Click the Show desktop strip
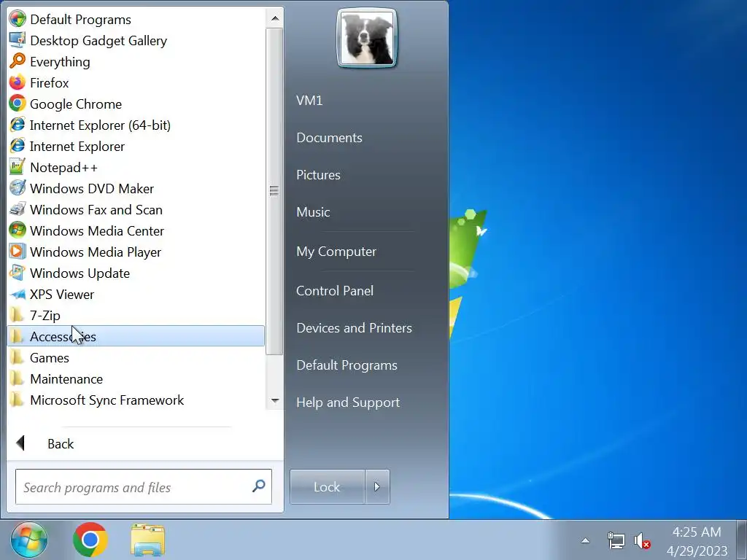The height and width of the screenshot is (560, 747). (741, 540)
